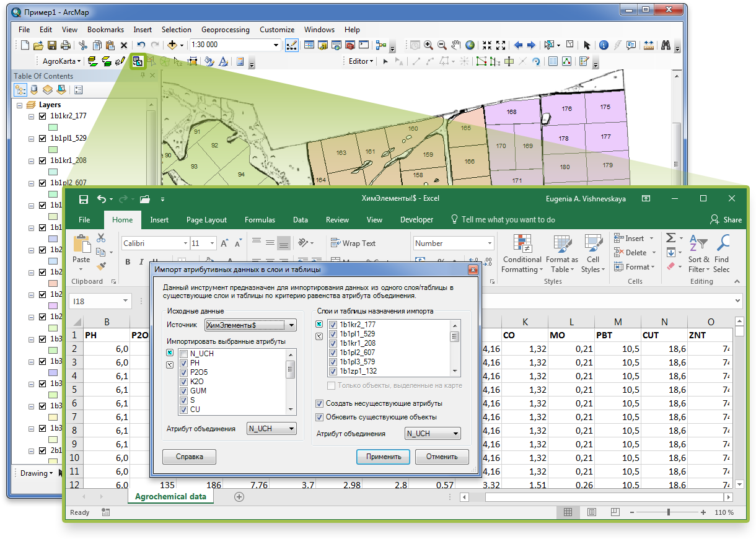756x539 pixels.
Task: Choose the Identify info tool
Action: click(604, 45)
